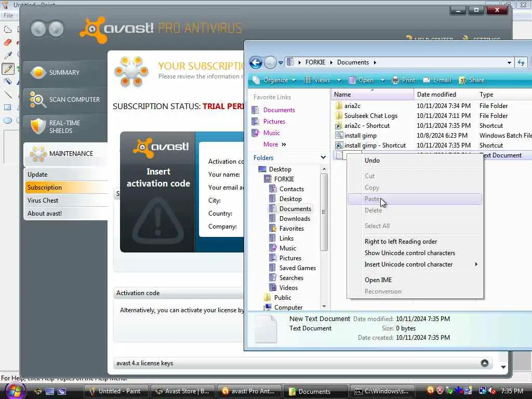Choose Right to left Reading order

click(415, 242)
